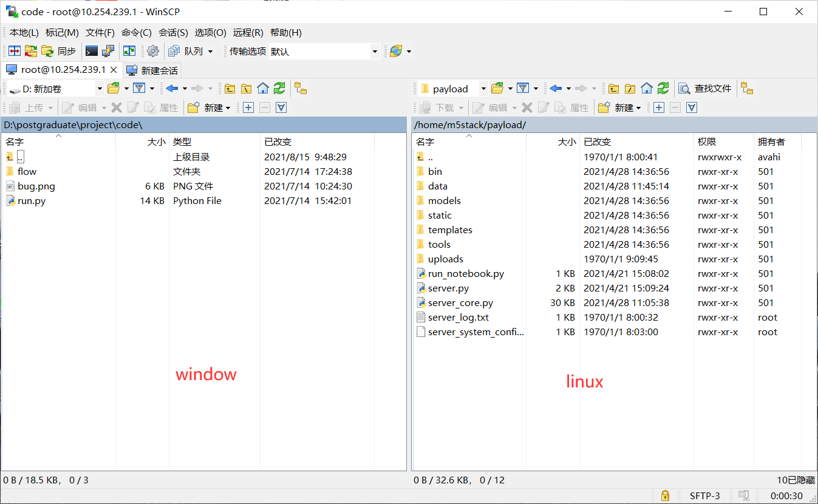Click the remote home directory icon
Viewport: 818px width, 504px height.
coord(647,89)
